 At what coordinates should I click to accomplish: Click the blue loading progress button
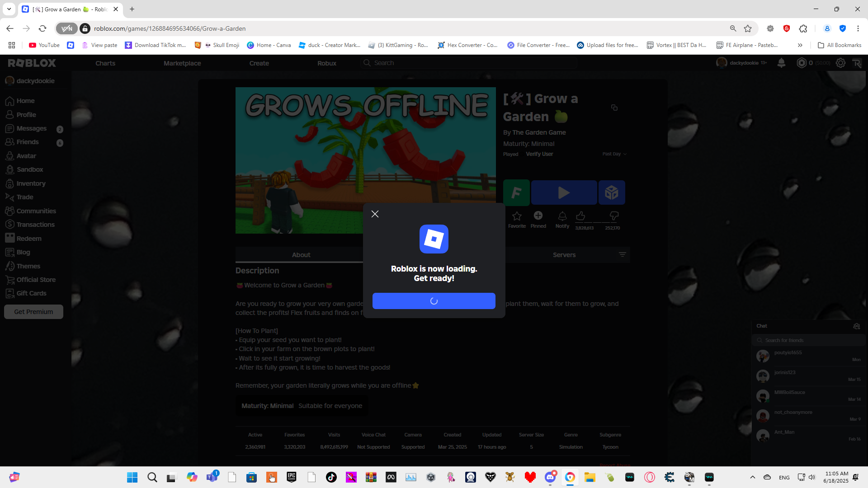434,301
